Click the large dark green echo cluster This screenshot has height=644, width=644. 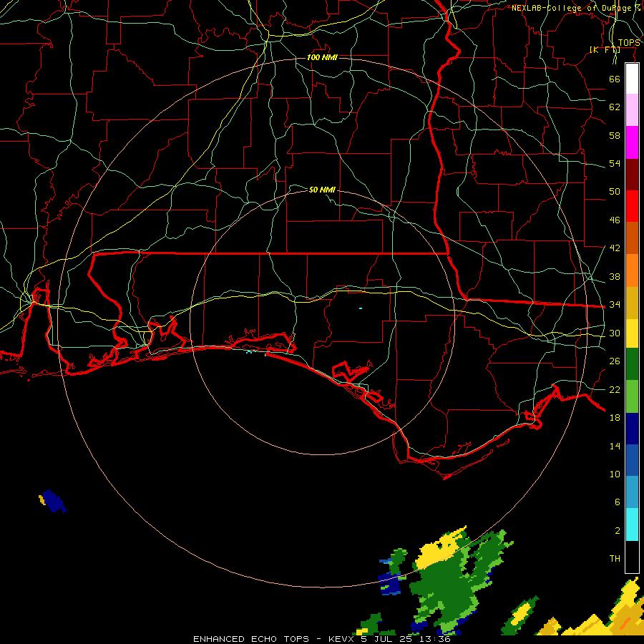[x=452, y=587]
